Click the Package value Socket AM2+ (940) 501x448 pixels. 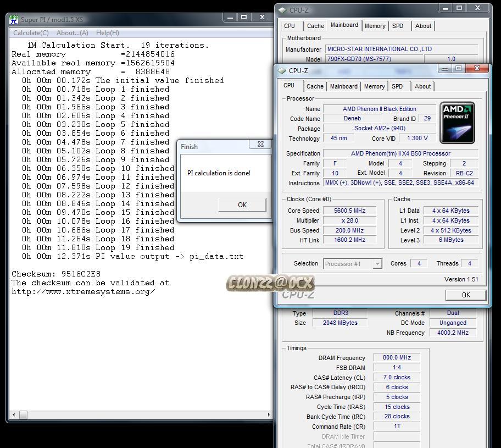[x=380, y=128]
